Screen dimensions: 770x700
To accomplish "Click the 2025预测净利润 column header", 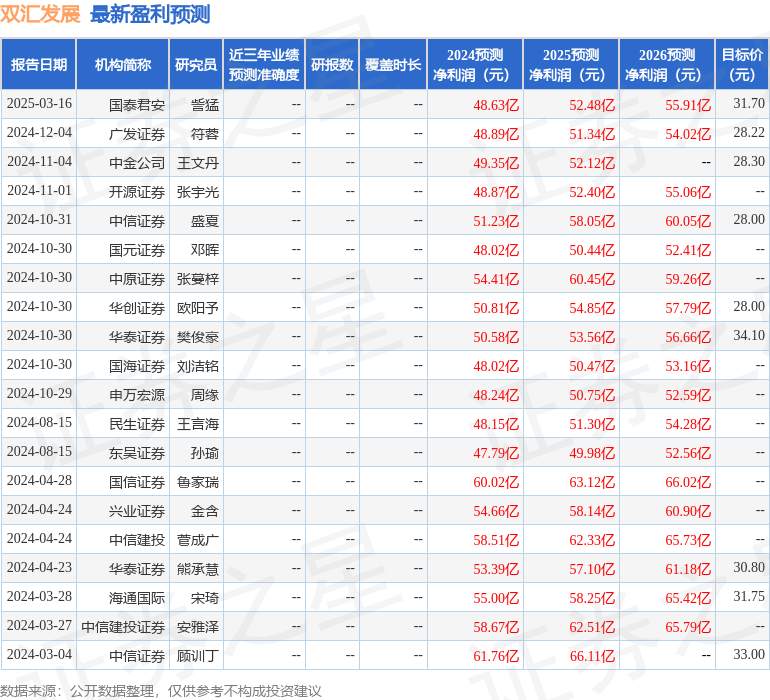I will [x=571, y=64].
